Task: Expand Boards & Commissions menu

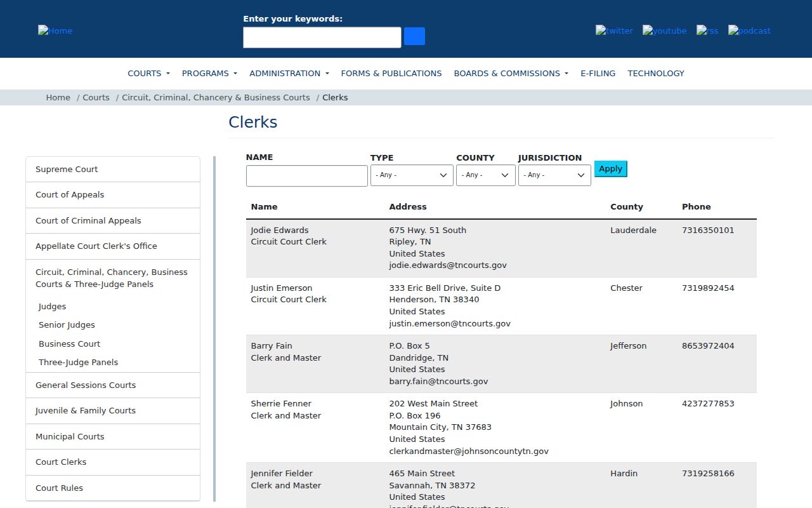Action: pyautogui.click(x=511, y=73)
